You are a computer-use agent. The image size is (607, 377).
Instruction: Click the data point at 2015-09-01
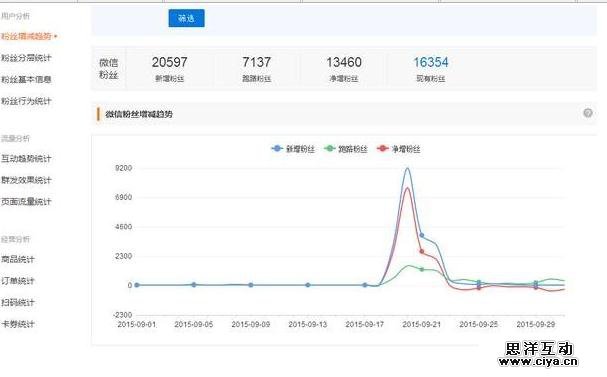[137, 285]
